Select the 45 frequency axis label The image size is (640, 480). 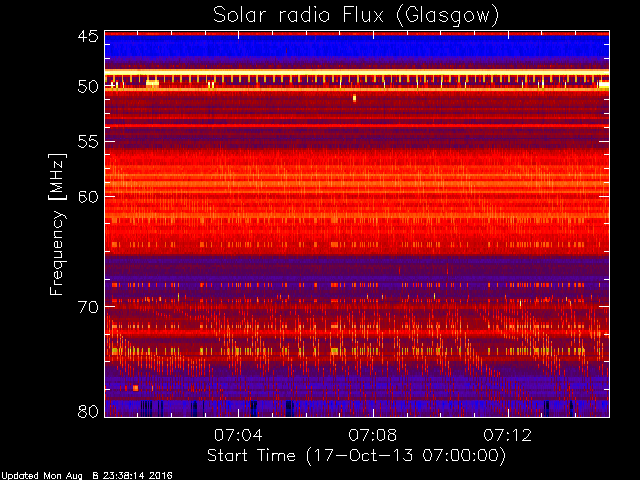tap(88, 37)
